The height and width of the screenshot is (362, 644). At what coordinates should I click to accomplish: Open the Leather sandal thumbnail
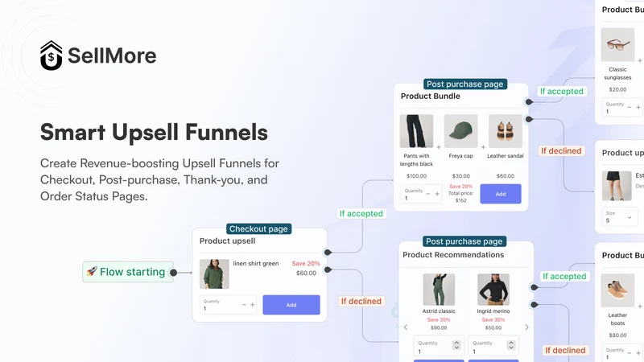(x=506, y=131)
